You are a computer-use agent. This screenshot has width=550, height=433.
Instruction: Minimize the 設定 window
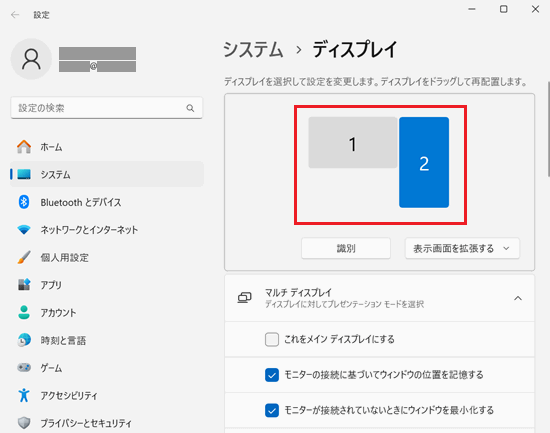pos(472,9)
